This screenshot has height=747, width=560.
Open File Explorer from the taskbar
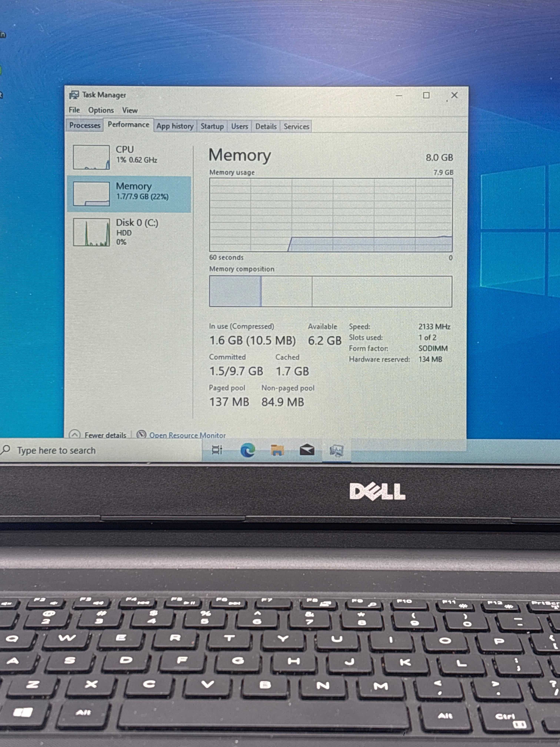(x=277, y=450)
